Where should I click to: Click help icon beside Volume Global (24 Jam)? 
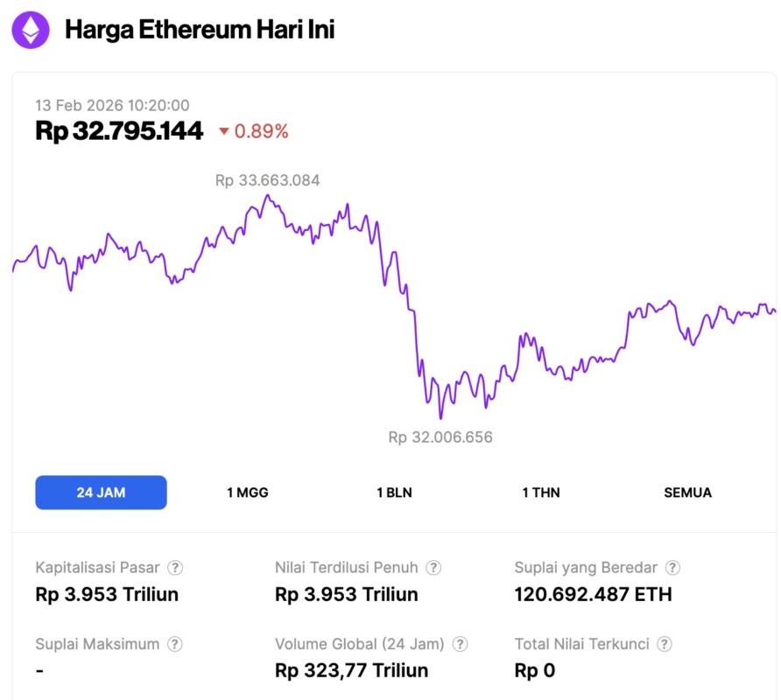460,645
